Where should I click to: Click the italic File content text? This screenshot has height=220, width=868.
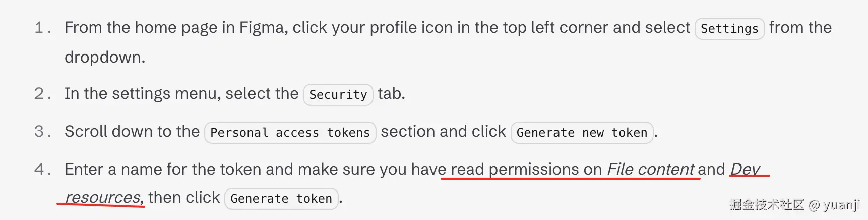click(x=651, y=169)
